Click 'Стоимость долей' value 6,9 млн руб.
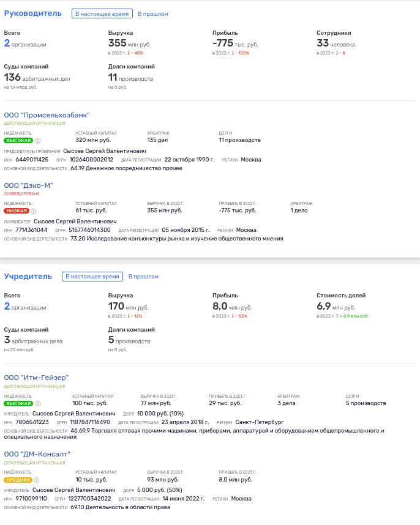Viewport: 420px width, 525px height. coord(336,307)
